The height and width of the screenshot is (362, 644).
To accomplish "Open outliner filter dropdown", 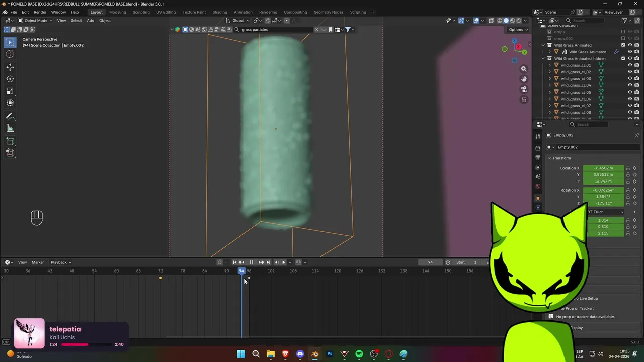I will click(626, 21).
